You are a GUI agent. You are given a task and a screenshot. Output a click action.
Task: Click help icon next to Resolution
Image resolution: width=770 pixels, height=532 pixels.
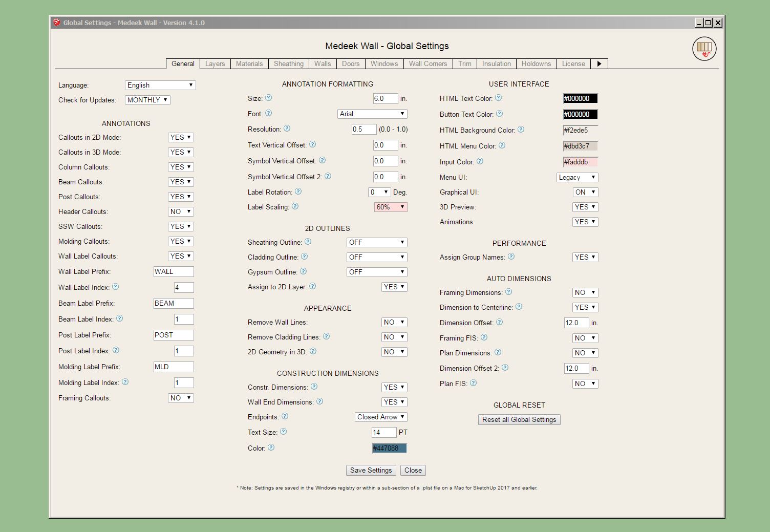coord(287,129)
